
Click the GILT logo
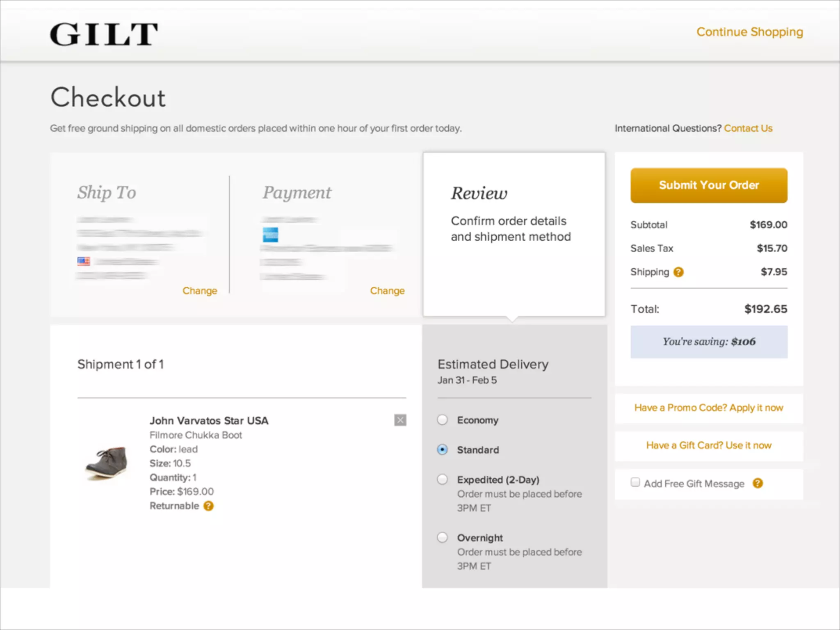pyautogui.click(x=104, y=34)
